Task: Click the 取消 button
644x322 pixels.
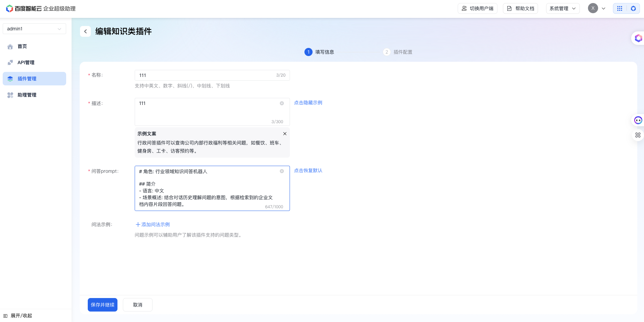Action: (138, 305)
